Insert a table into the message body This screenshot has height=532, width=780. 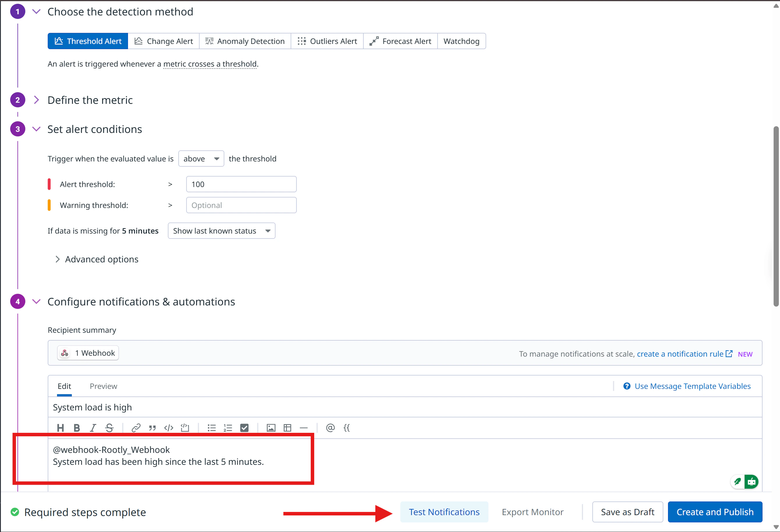pos(287,428)
